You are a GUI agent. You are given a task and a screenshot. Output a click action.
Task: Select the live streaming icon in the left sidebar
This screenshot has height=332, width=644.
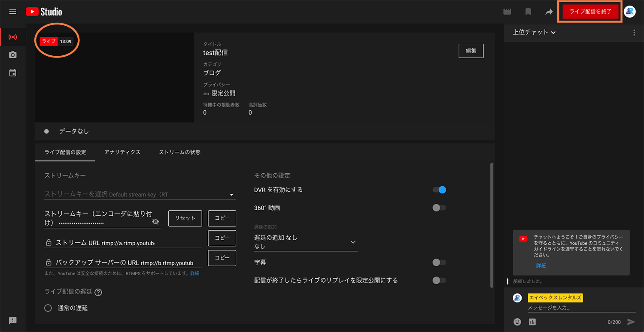click(12, 37)
